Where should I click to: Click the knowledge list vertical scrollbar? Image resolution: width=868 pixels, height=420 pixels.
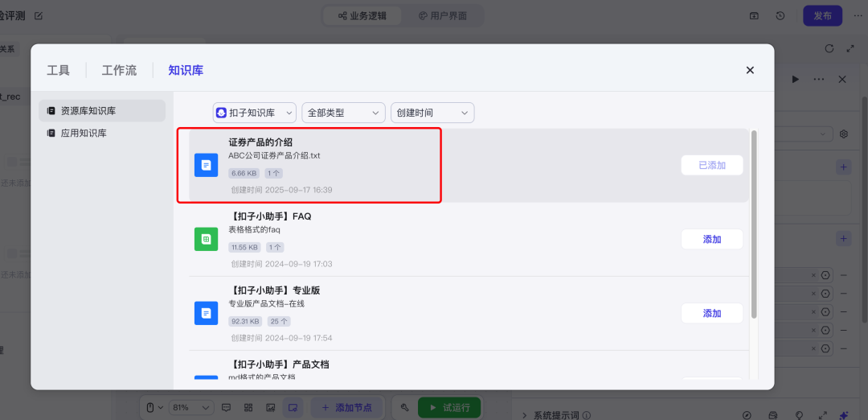754,224
